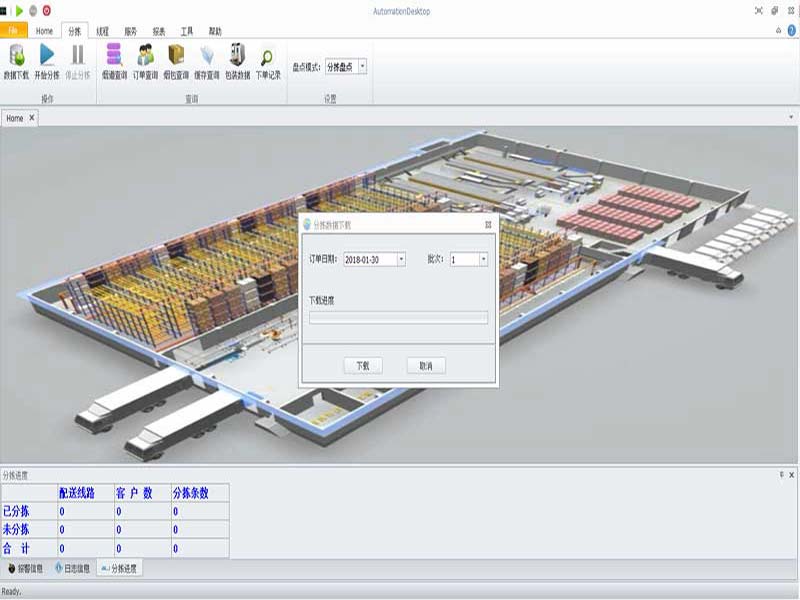Select the 日志信息 log info tab
This screenshot has height=600, width=800.
[72, 568]
